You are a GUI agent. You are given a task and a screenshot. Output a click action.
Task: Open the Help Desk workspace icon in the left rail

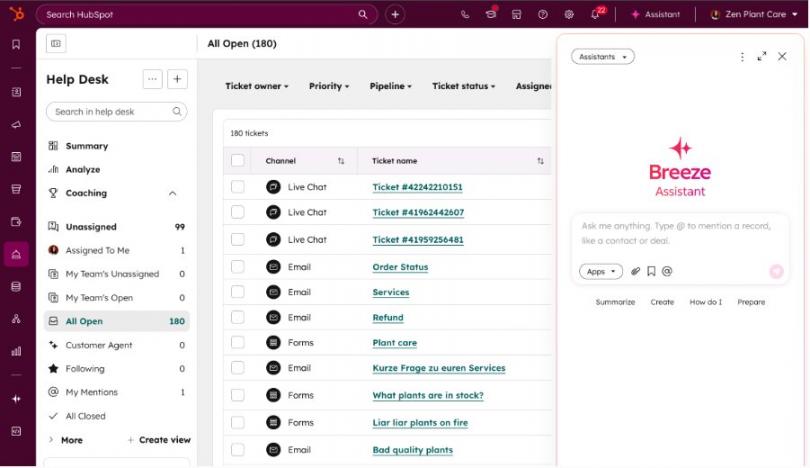[16, 254]
